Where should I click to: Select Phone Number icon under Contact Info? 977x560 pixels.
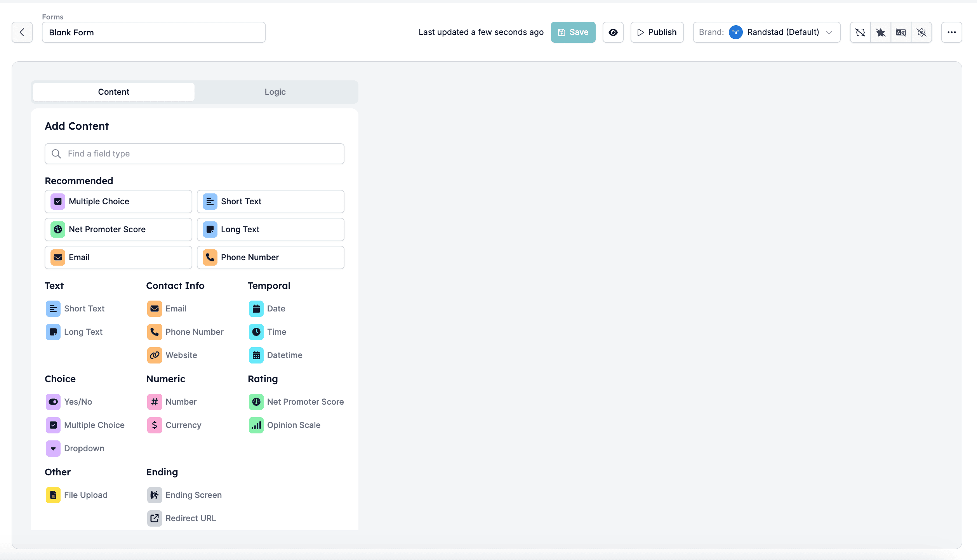pyautogui.click(x=155, y=332)
